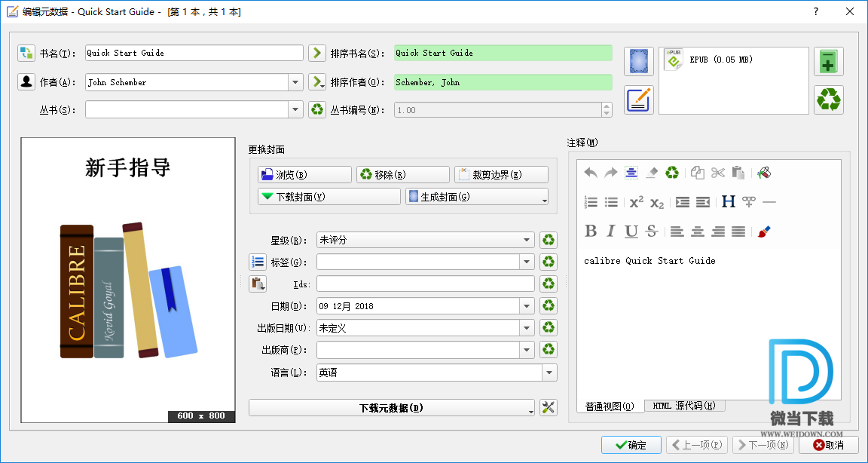
Task: Clear the series with recycle icon
Action: (316, 109)
